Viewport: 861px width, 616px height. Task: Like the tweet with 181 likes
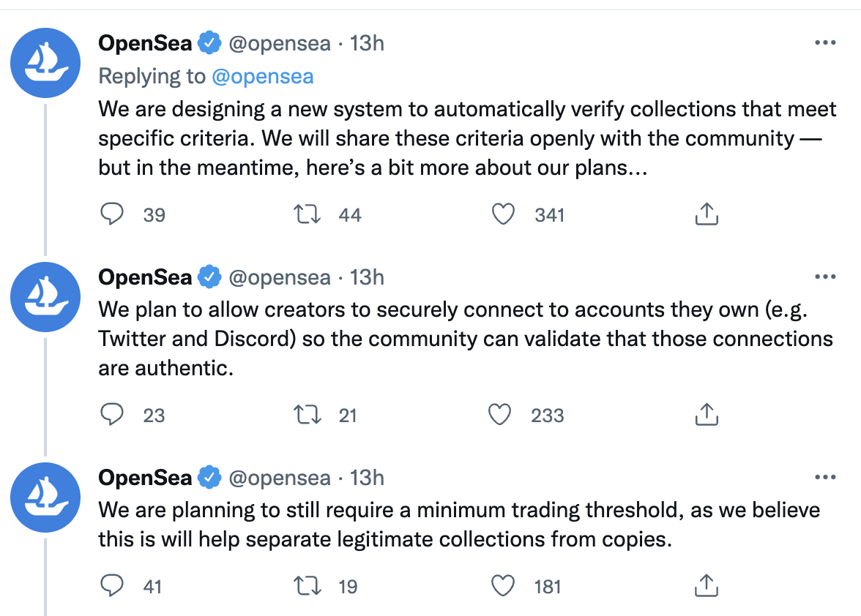503,586
